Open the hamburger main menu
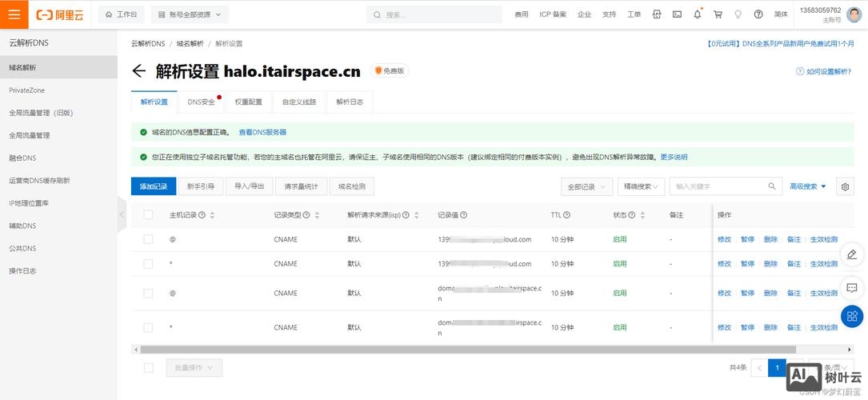The height and width of the screenshot is (400, 868). tap(14, 14)
